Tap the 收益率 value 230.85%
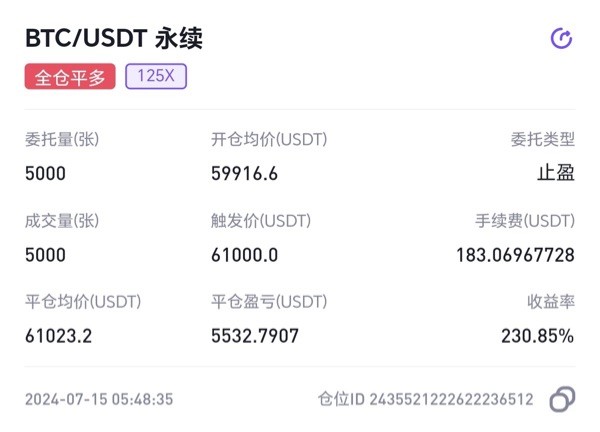This screenshot has height=432, width=600. (538, 336)
